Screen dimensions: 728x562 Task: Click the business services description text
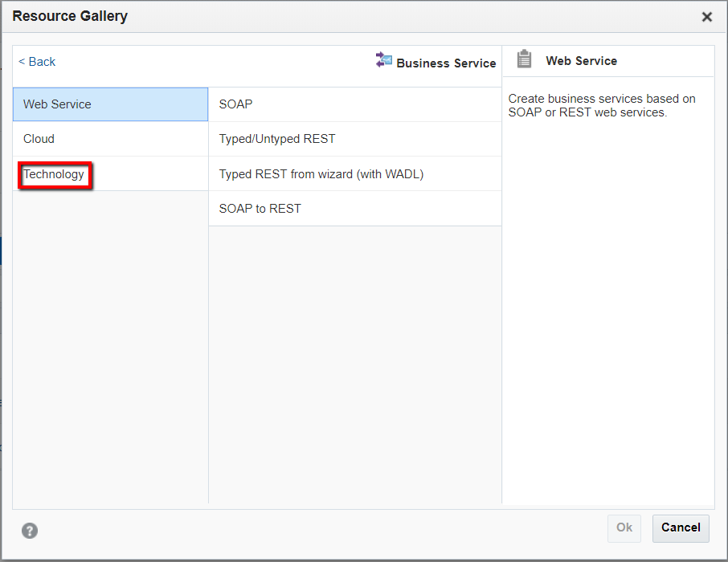(602, 106)
